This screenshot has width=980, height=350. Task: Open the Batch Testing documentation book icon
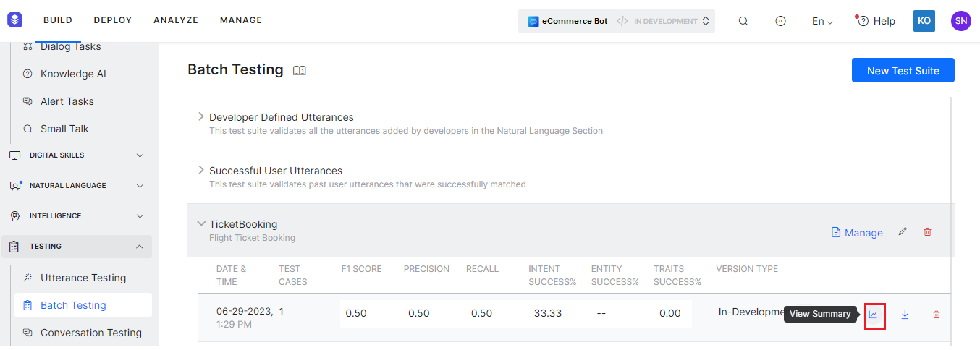[300, 70]
